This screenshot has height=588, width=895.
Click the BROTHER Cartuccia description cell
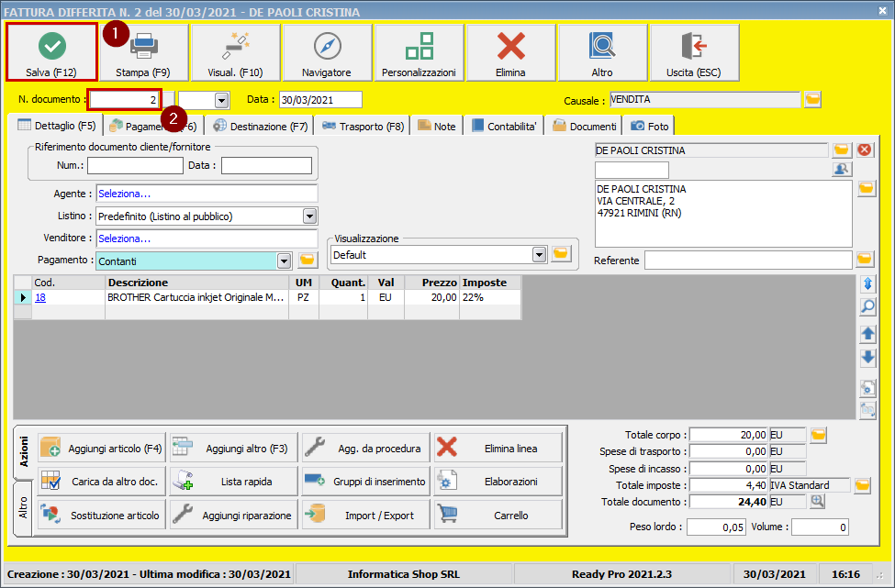tap(196, 297)
